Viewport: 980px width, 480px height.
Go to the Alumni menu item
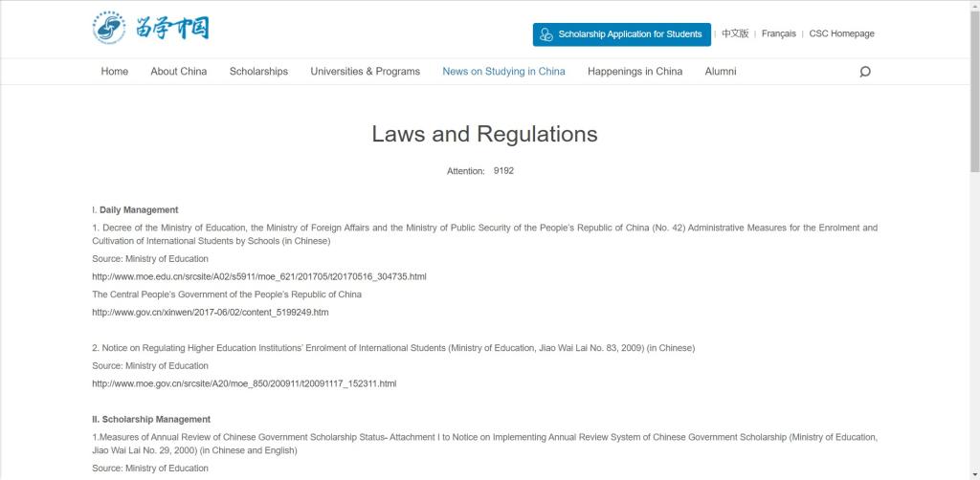tap(721, 72)
